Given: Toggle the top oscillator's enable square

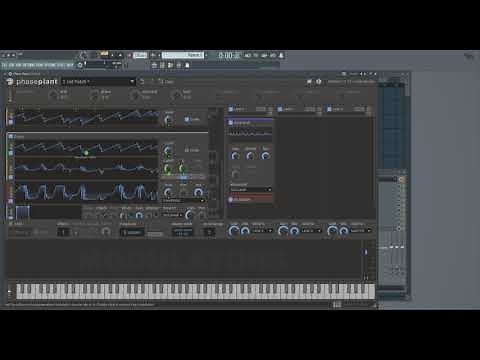Looking at the screenshot, I should 11,122.
